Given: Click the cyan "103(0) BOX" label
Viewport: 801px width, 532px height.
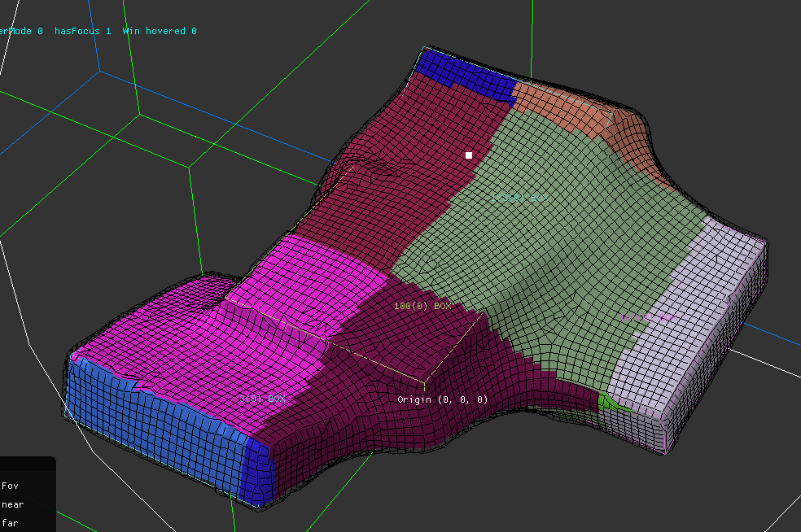Looking at the screenshot, I should pos(519,198).
